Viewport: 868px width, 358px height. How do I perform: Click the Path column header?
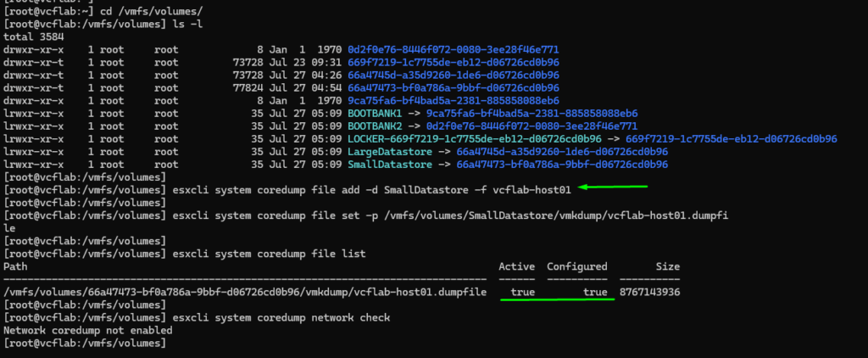16,266
